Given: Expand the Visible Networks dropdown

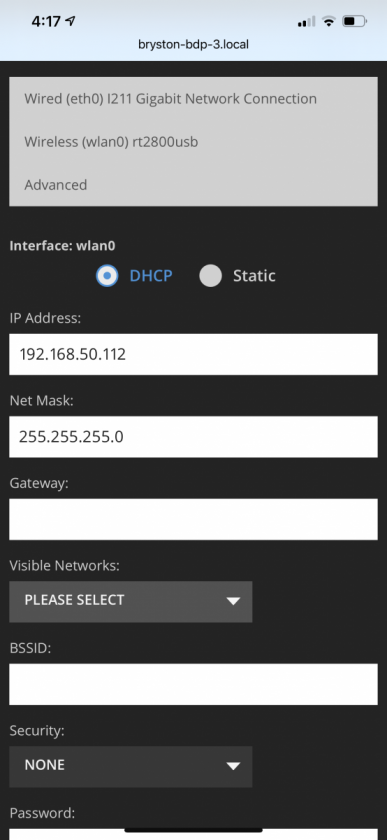Looking at the screenshot, I should point(131,602).
